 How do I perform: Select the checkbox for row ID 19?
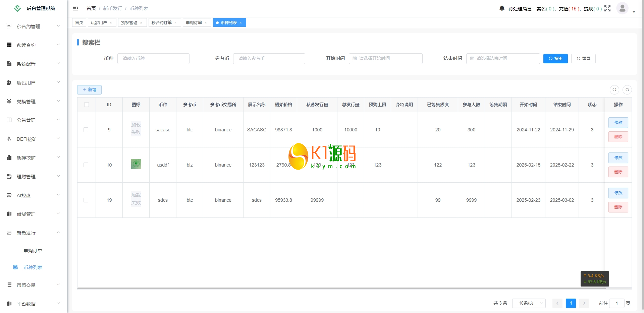click(86, 200)
